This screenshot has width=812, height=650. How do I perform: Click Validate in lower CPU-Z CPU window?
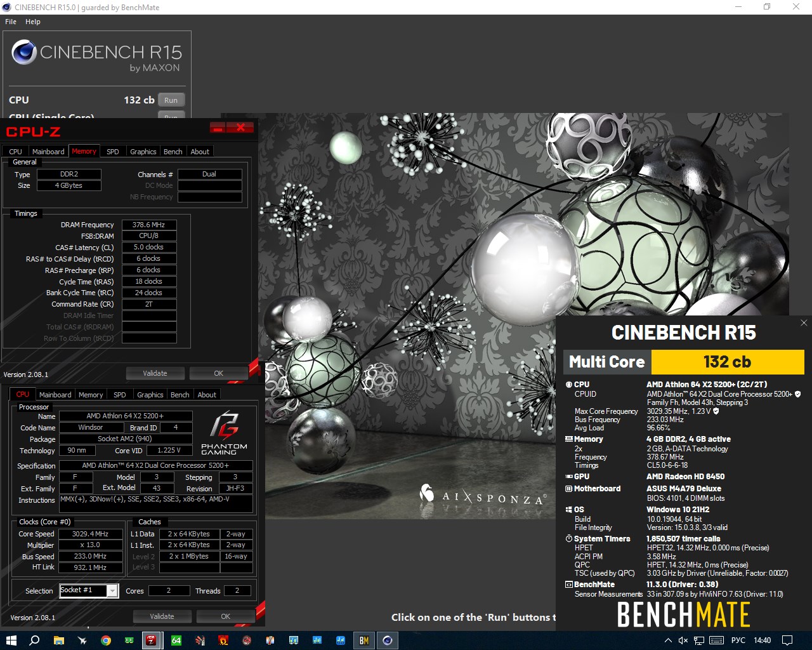click(x=162, y=616)
